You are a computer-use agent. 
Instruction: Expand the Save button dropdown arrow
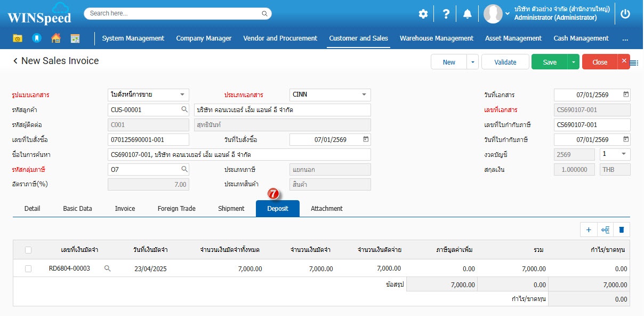click(574, 62)
